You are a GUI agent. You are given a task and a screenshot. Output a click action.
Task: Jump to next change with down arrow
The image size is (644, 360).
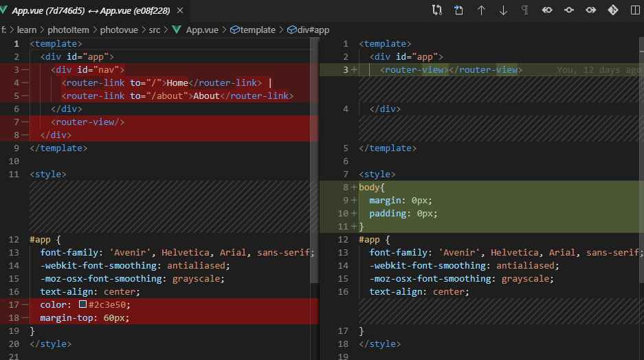point(503,10)
